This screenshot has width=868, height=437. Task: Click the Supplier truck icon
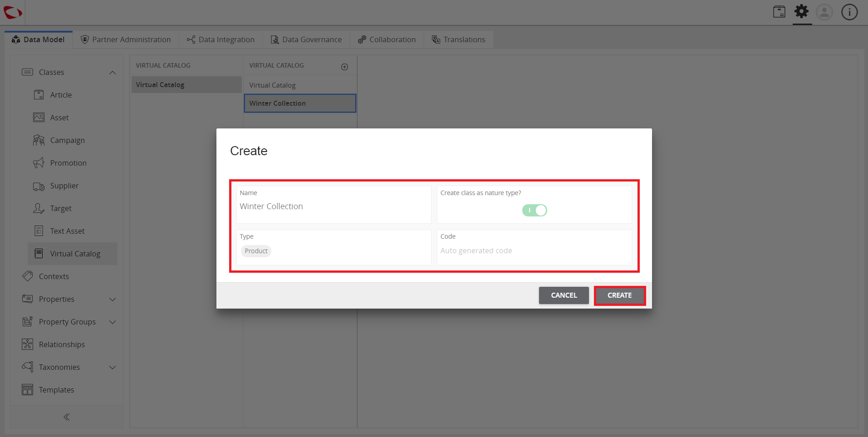(x=39, y=186)
